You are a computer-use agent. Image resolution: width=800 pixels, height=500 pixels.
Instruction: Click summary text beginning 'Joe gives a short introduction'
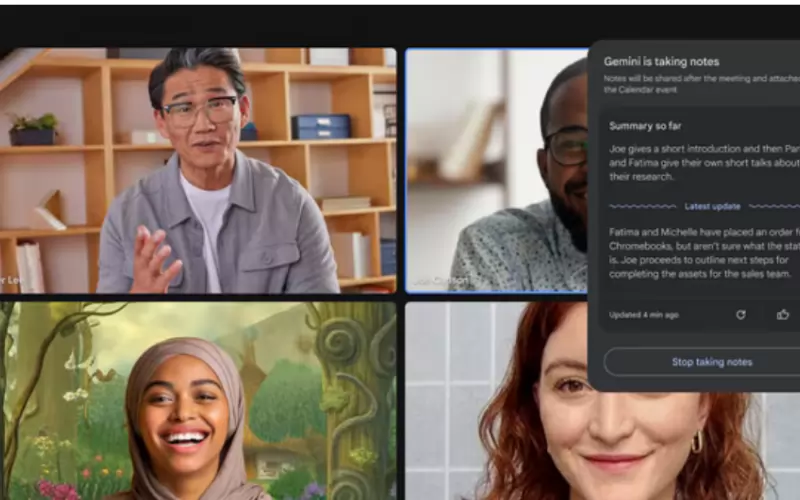coord(704,163)
